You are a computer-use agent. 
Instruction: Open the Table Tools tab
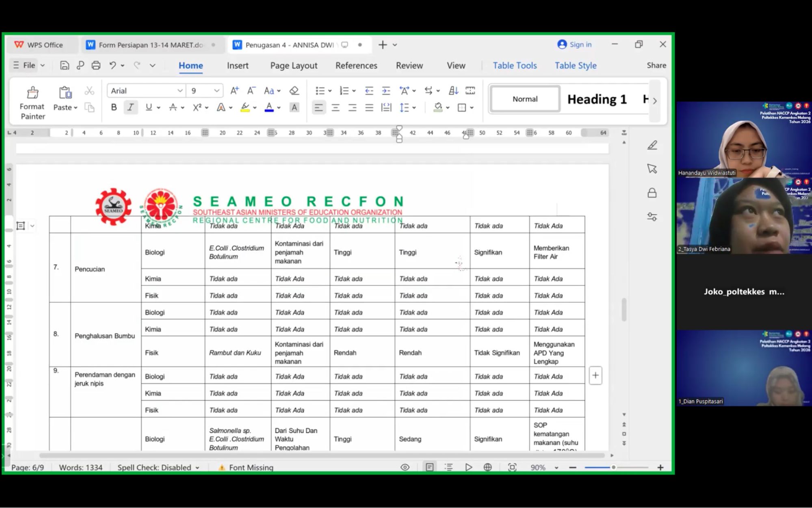point(515,65)
